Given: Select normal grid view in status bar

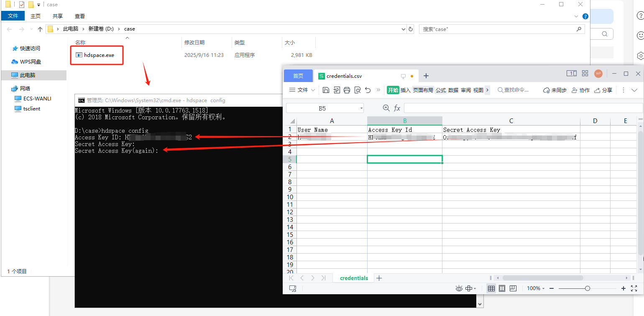Looking at the screenshot, I should 491,288.
